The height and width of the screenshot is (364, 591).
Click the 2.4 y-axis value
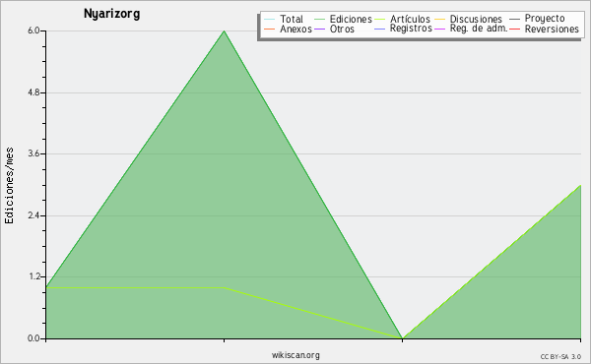click(x=33, y=215)
